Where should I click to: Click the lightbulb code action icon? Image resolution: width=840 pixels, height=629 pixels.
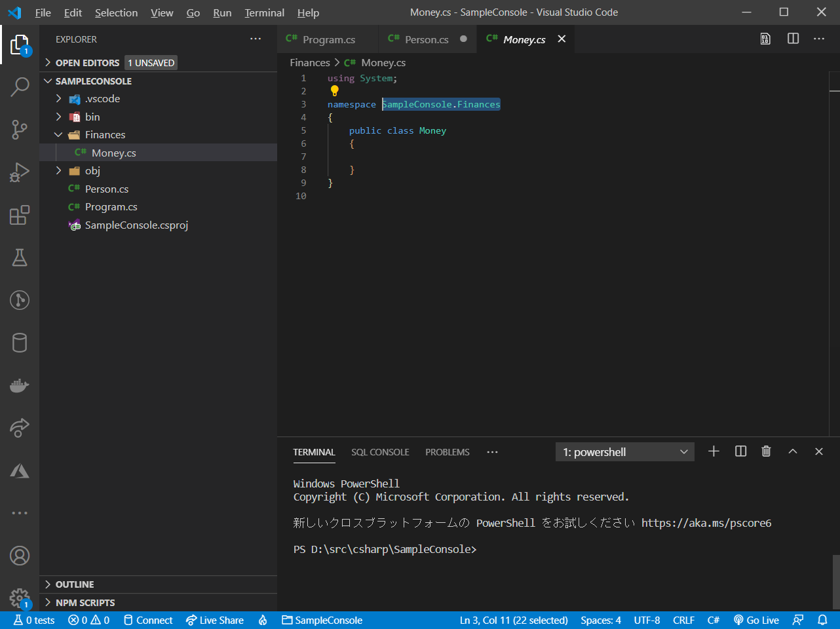coord(334,91)
